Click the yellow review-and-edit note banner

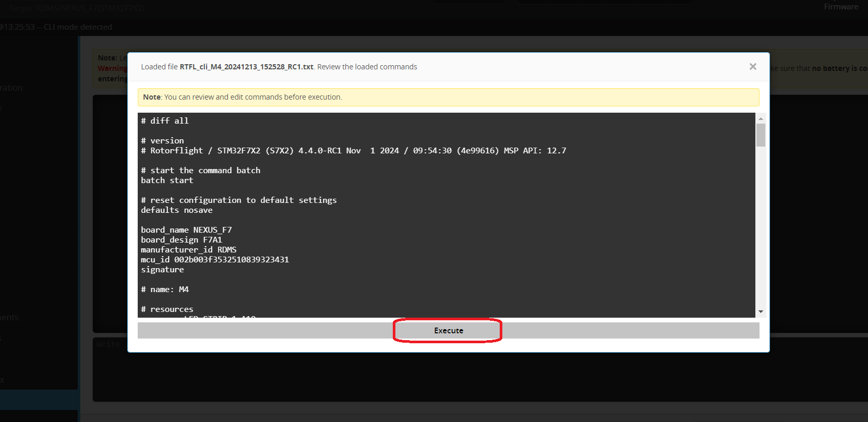pyautogui.click(x=448, y=97)
